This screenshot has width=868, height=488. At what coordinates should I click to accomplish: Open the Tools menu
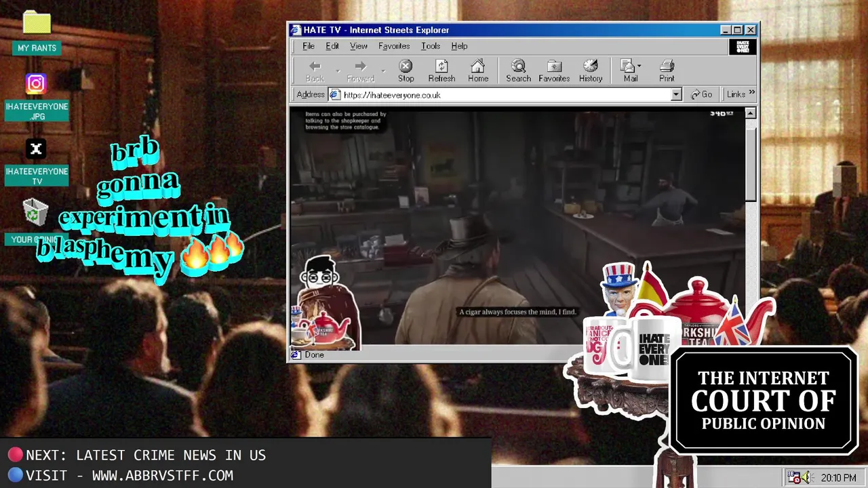click(x=431, y=46)
